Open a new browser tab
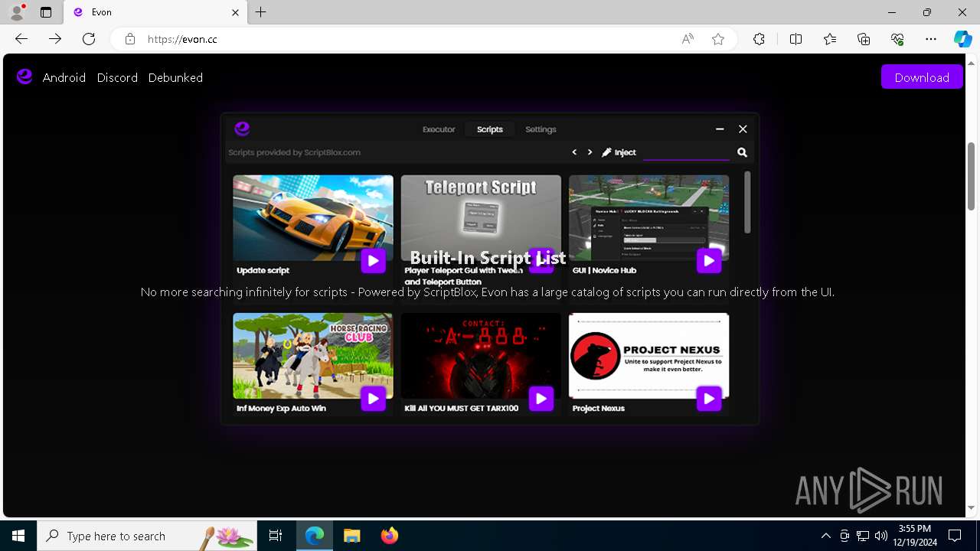The height and width of the screenshot is (551, 980). 261,12
